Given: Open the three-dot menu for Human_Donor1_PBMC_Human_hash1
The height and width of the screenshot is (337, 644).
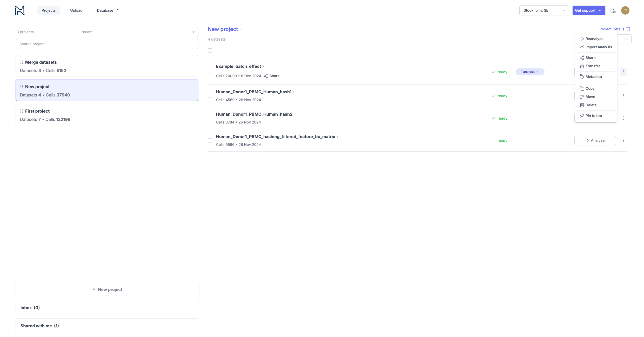Looking at the screenshot, I should point(623,96).
